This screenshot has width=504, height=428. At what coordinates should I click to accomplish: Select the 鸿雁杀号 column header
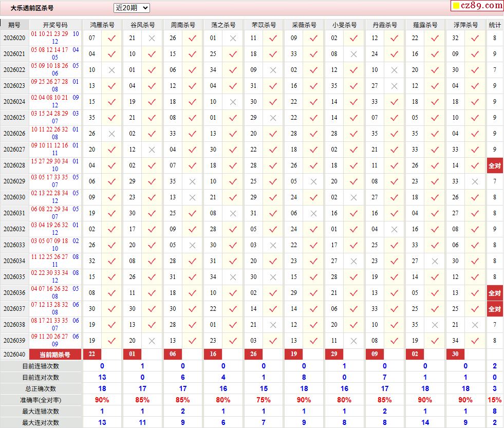tap(102, 25)
